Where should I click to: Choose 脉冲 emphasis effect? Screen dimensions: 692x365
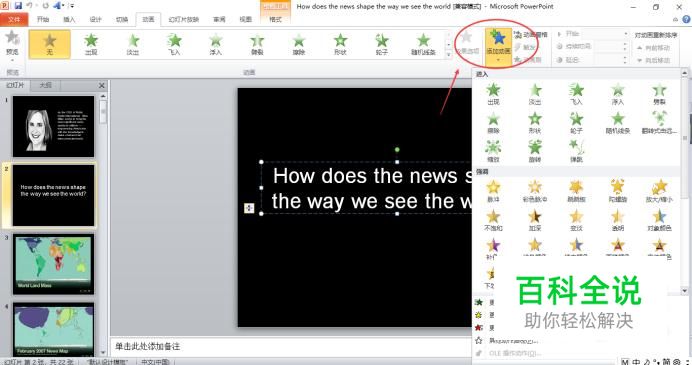coord(493,191)
